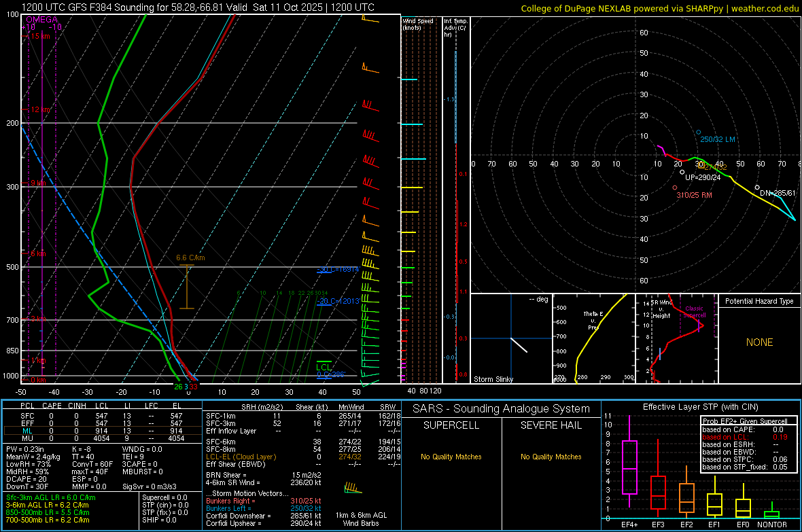The width and height of the screenshot is (802, 532).
Task: Click the SARS - Sounding Analogue System header
Action: pos(502,408)
